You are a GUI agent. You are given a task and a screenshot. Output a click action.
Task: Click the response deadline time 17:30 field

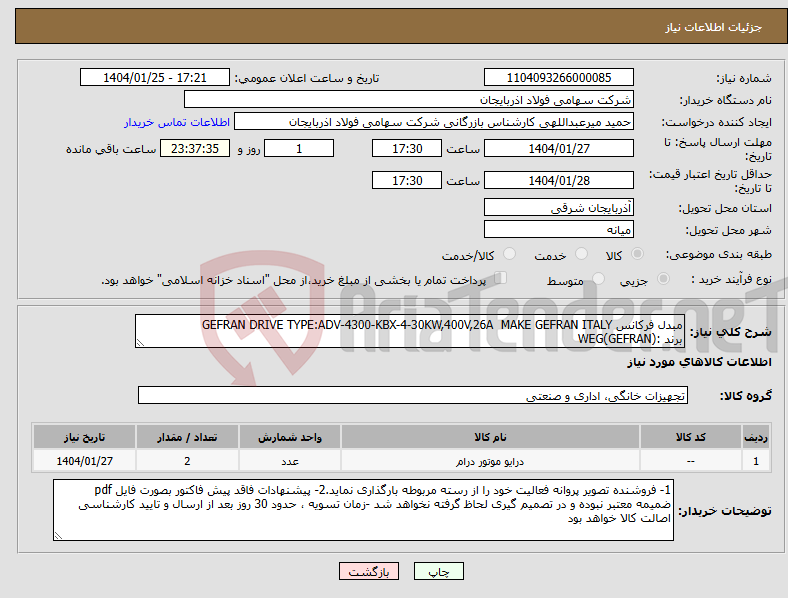pyautogui.click(x=407, y=148)
